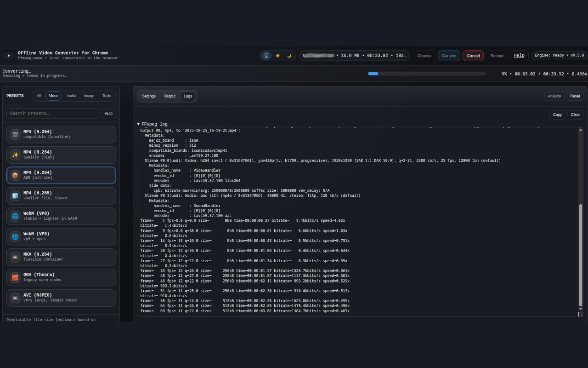
Task: Click the conversion progress bar
Action: pyautogui.click(x=426, y=74)
